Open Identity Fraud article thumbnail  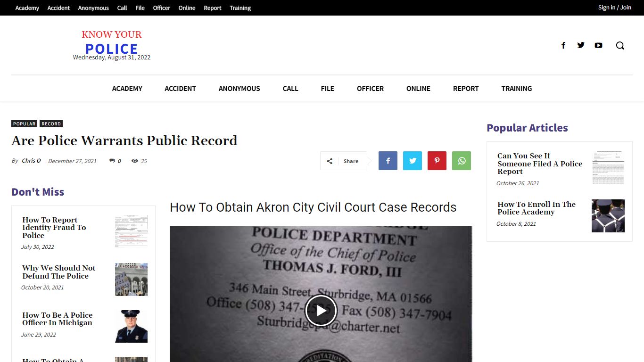[x=131, y=231]
